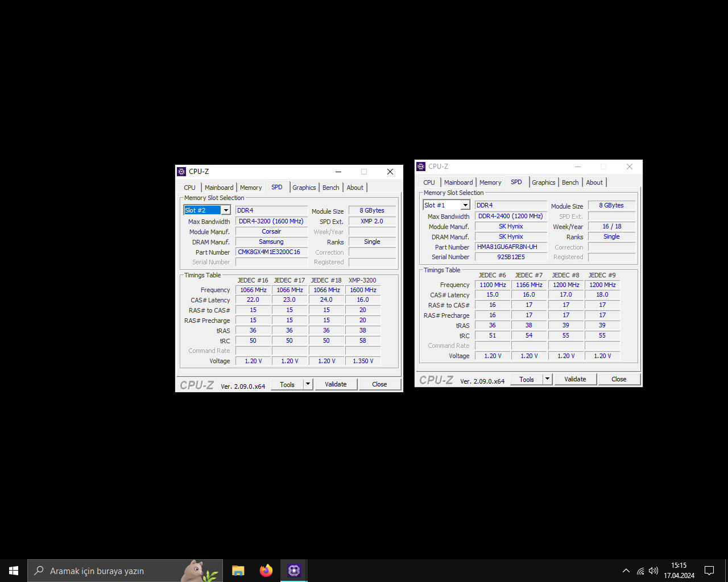Click the '22.0' CAS# latency cell
The height and width of the screenshot is (582, 728).
pos(253,300)
